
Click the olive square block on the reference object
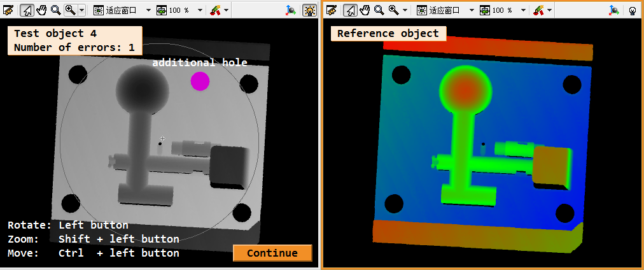(x=552, y=168)
